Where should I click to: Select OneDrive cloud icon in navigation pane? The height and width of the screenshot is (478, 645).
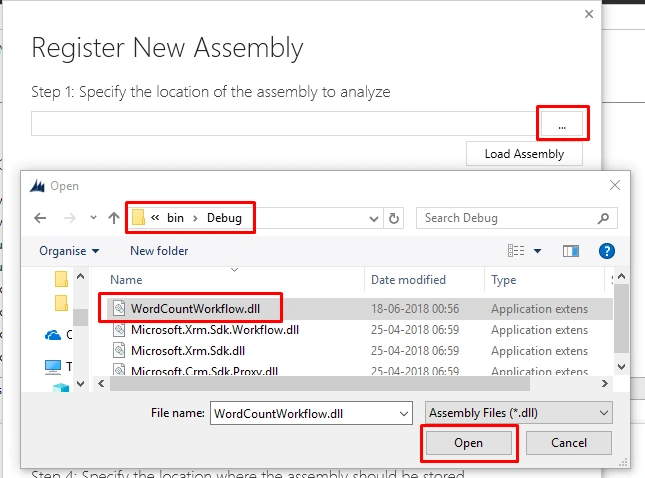click(53, 335)
